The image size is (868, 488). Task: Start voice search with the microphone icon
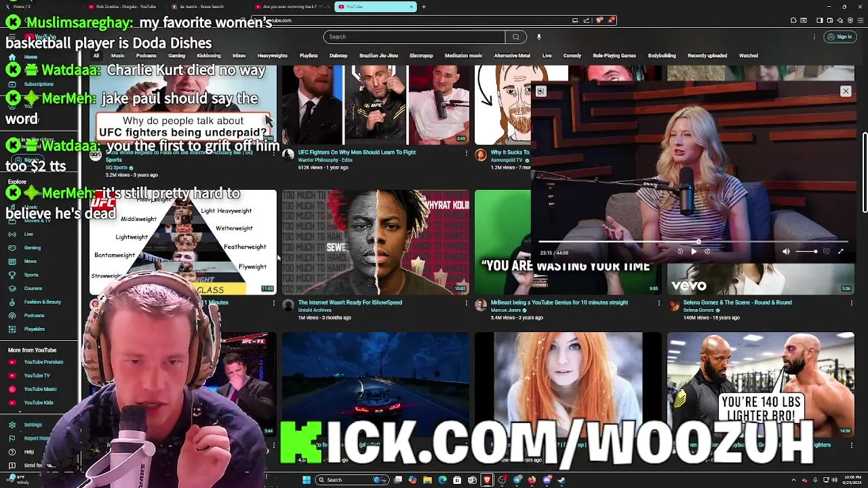539,37
